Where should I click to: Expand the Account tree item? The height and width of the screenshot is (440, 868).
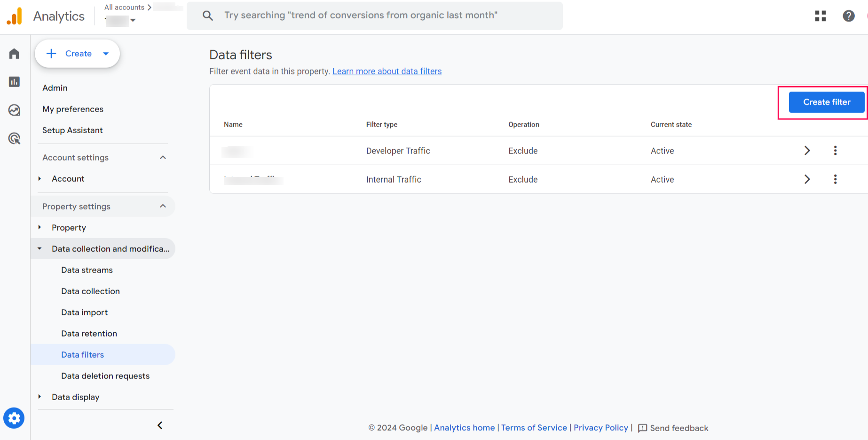[39, 179]
